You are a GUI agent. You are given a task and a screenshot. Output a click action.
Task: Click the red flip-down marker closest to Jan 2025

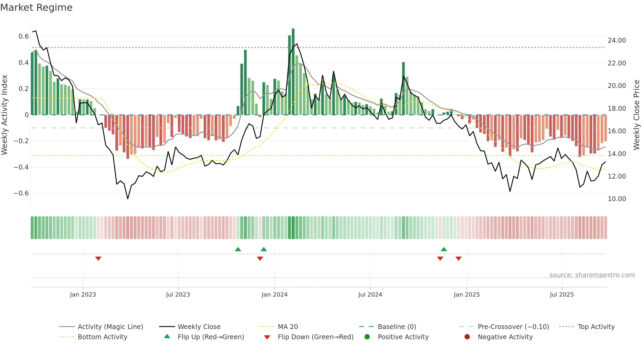(x=459, y=258)
